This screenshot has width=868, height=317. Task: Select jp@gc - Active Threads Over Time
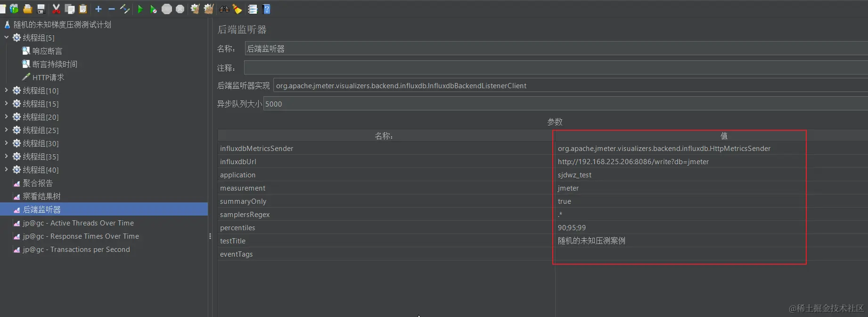point(78,223)
